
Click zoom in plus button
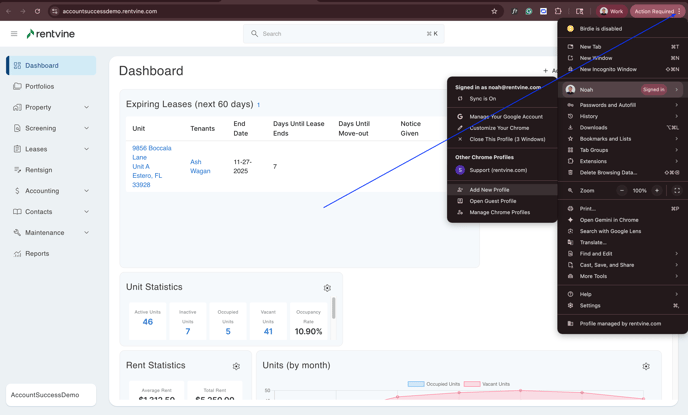click(657, 190)
